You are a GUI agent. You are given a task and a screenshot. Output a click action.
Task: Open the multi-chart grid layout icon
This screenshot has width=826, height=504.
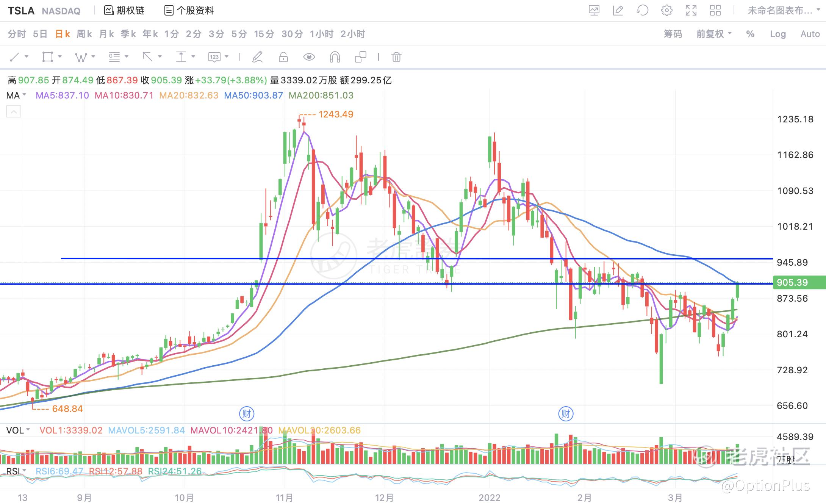715,10
